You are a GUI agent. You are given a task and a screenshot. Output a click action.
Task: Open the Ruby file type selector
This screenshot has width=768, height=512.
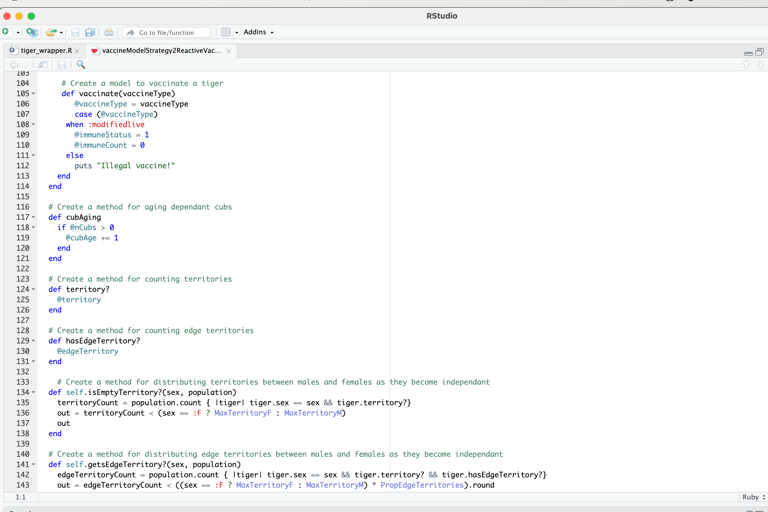pyautogui.click(x=753, y=497)
